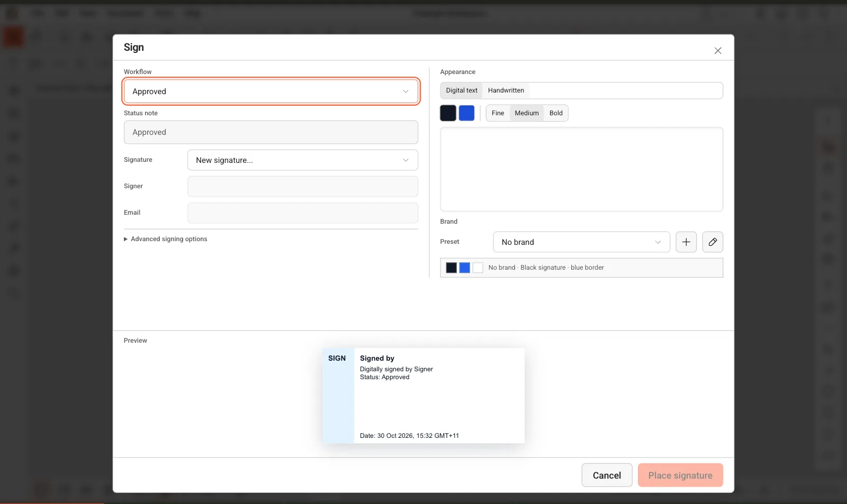Viewport: 847px width, 504px height.
Task: Switch to the Handwritten appearance tab
Action: [x=506, y=90]
